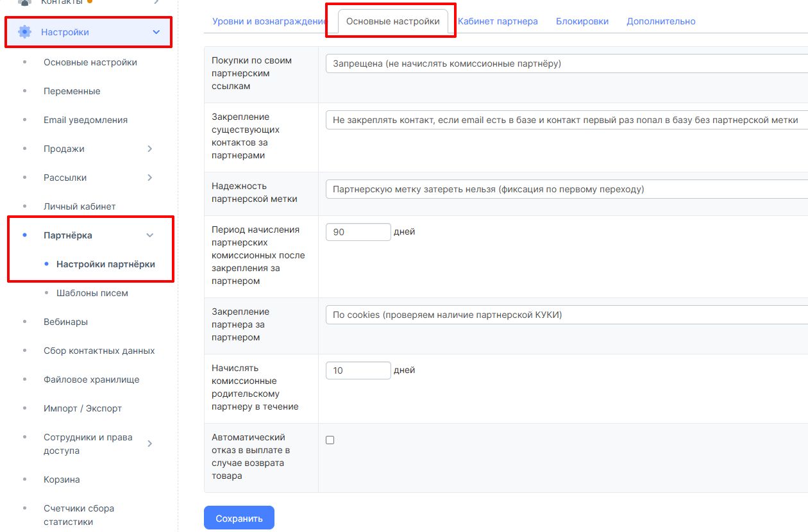The image size is (808, 532).
Task: Open Основные настройки in the sidebar
Action: click(90, 62)
